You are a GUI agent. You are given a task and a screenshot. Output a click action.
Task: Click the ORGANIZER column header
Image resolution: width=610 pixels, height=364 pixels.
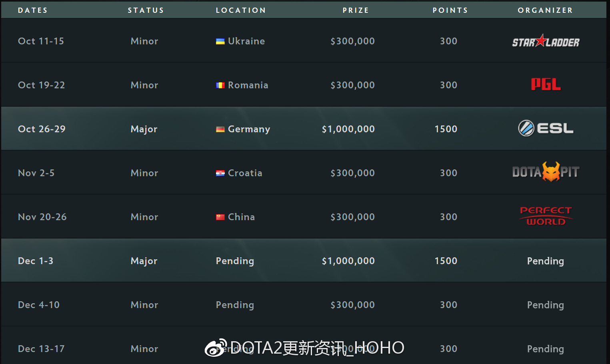tap(545, 10)
